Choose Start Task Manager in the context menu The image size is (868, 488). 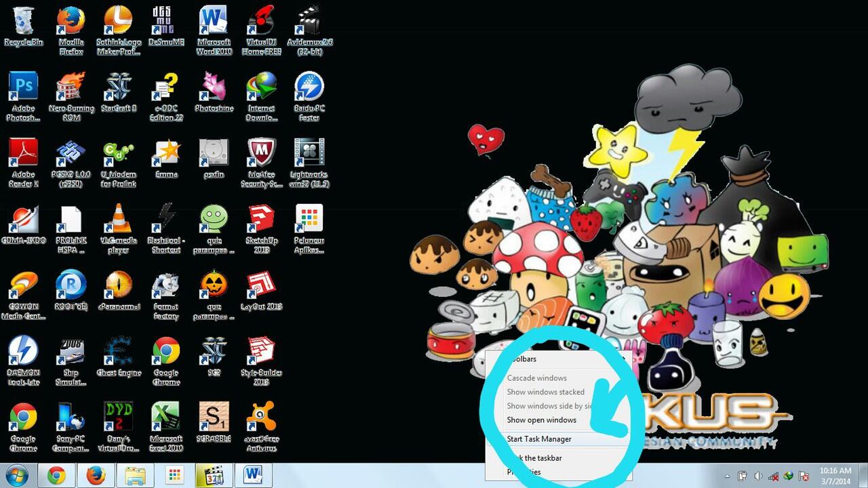click(559, 439)
